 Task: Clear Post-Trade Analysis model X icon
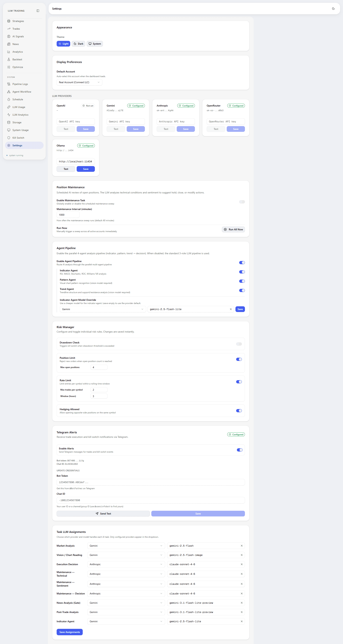point(242,612)
